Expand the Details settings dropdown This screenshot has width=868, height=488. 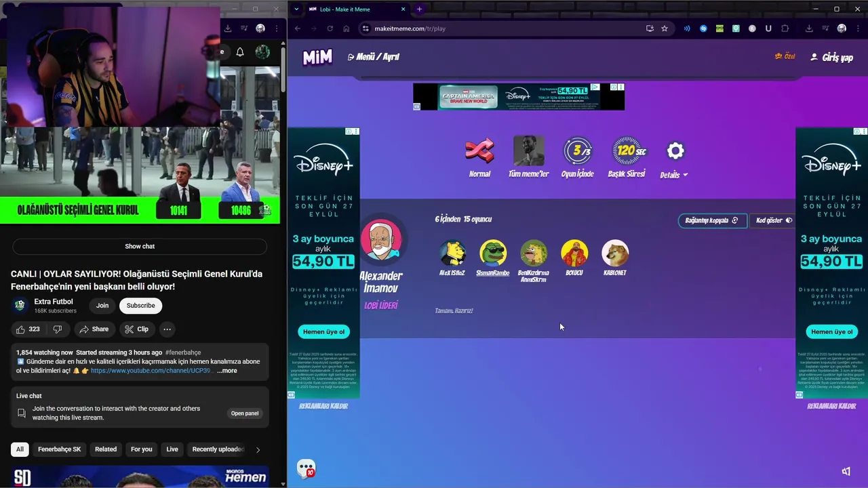coord(674,175)
